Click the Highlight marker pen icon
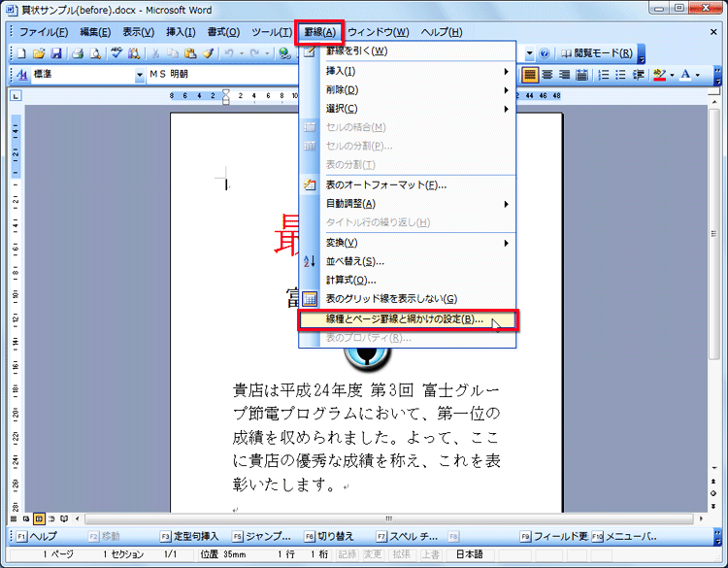The width and height of the screenshot is (728, 568). pyautogui.click(x=659, y=75)
